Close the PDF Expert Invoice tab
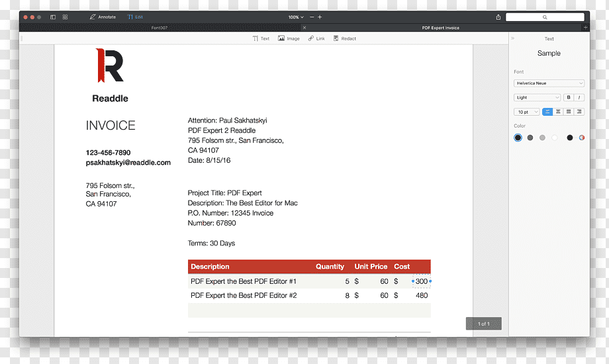 click(304, 28)
